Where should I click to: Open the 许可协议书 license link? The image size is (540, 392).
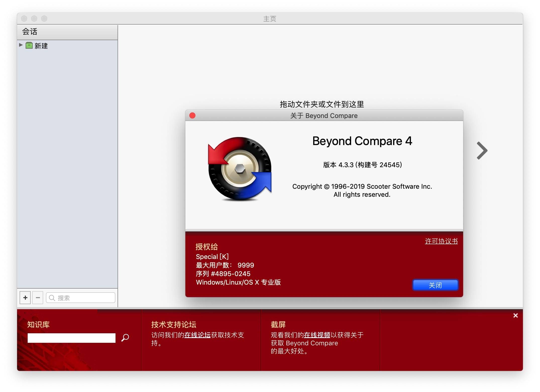click(441, 241)
